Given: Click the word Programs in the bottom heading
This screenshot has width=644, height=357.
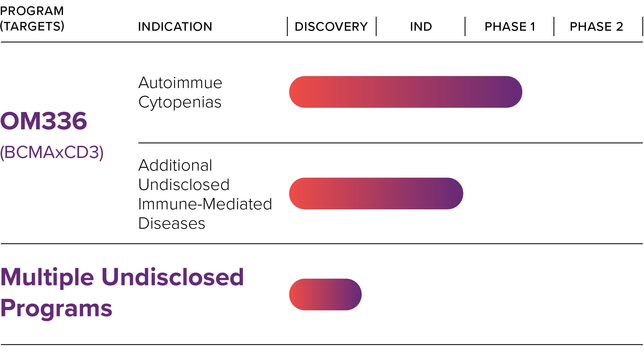Looking at the screenshot, I should pyautogui.click(x=56, y=308).
